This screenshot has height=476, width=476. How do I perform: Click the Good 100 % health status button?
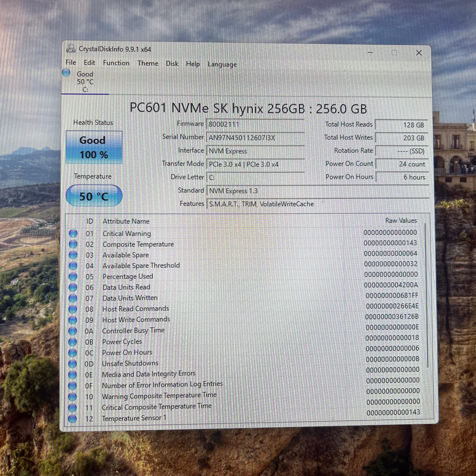tap(94, 147)
